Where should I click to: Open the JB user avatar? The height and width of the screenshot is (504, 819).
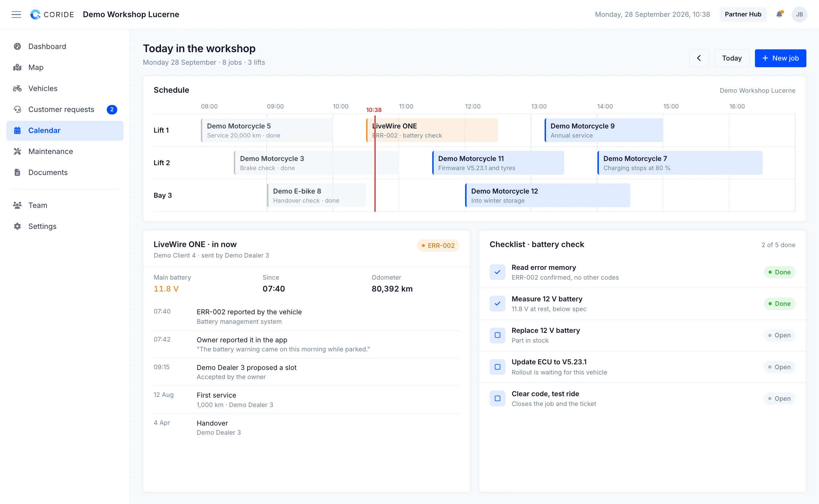pyautogui.click(x=799, y=14)
